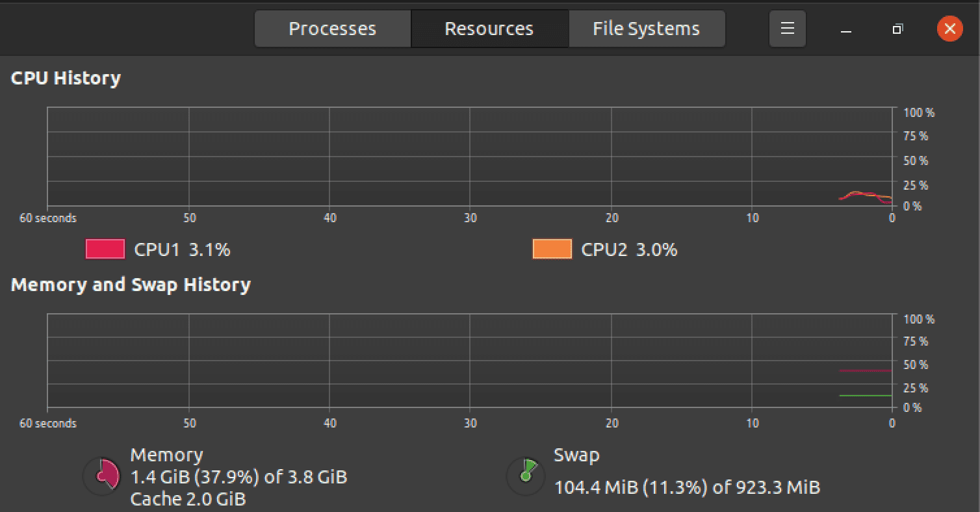Click the CPU usage lines in CPU graph
The image size is (980, 512).
[866, 196]
